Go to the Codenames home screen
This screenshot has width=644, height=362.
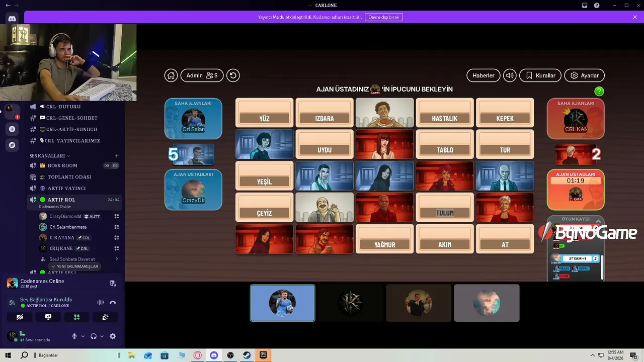171,75
